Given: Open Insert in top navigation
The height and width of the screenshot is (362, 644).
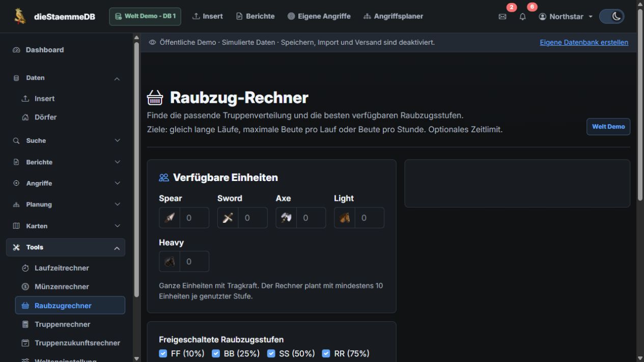Looking at the screenshot, I should point(207,16).
